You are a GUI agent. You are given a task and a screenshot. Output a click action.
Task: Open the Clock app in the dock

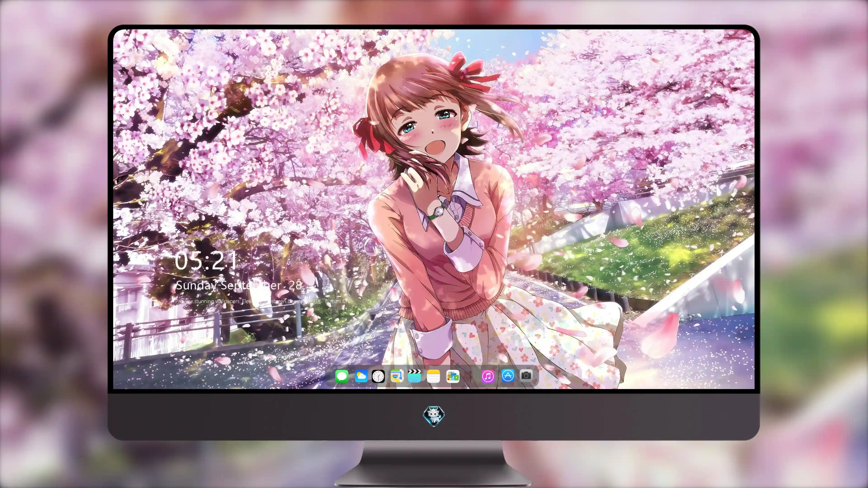(x=378, y=376)
